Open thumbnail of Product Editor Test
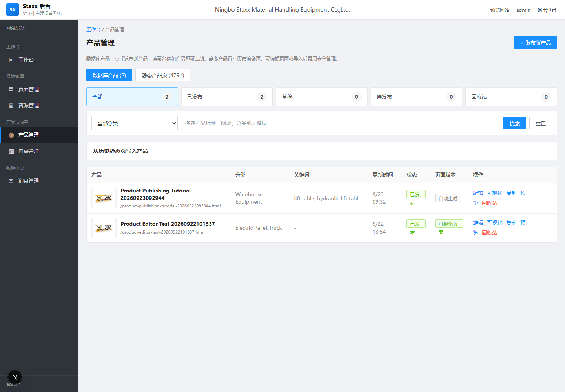 [104, 228]
